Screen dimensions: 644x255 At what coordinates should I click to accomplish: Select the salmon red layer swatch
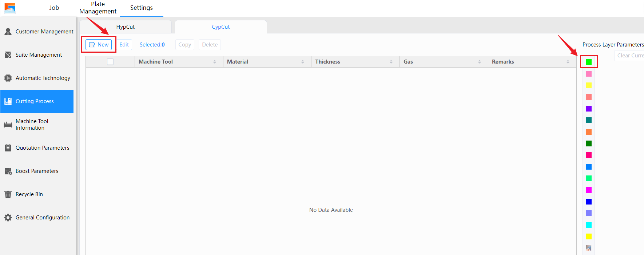pyautogui.click(x=589, y=97)
